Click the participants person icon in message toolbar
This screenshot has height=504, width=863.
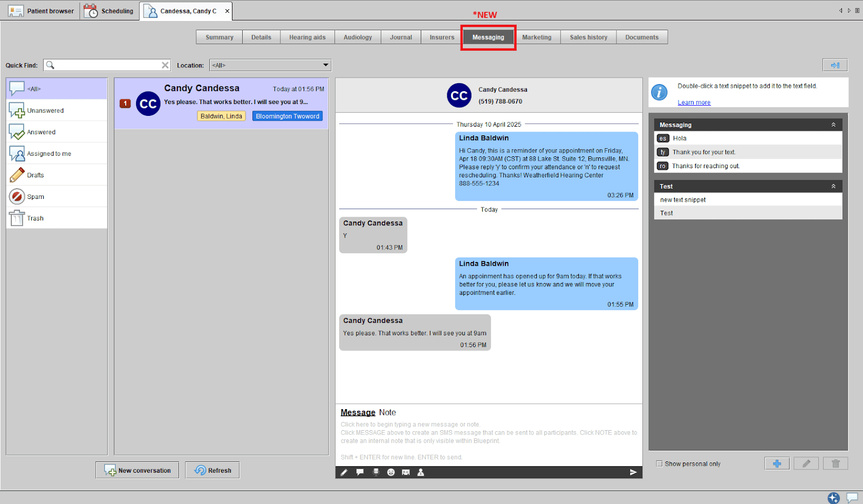point(421,472)
